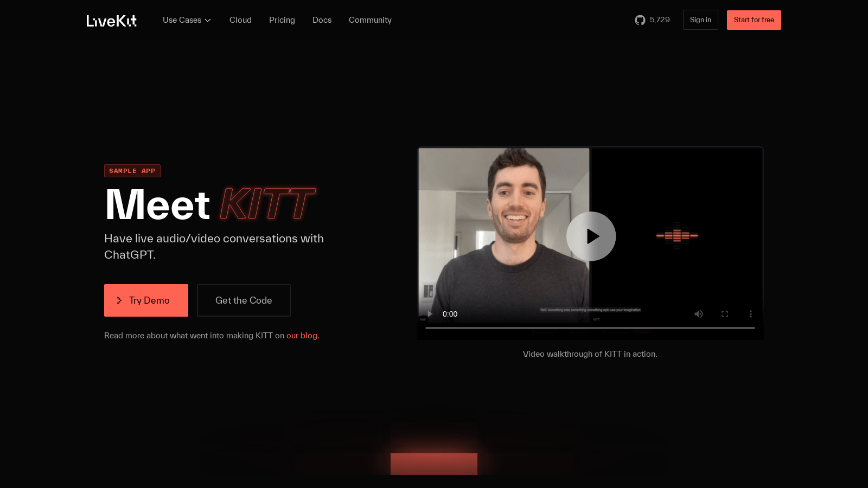Viewport: 868px width, 488px height.
Task: Click the red audio waveform visualizer in video
Action: coord(677,235)
